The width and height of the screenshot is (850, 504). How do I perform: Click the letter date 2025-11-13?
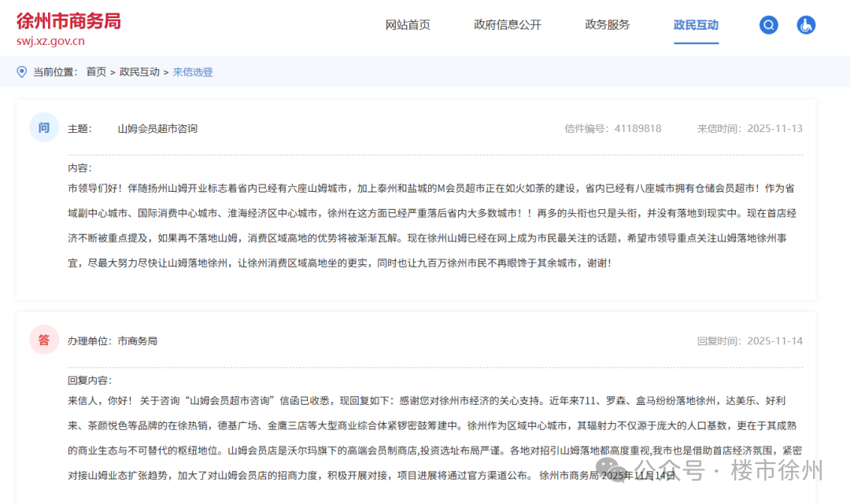[x=774, y=129]
